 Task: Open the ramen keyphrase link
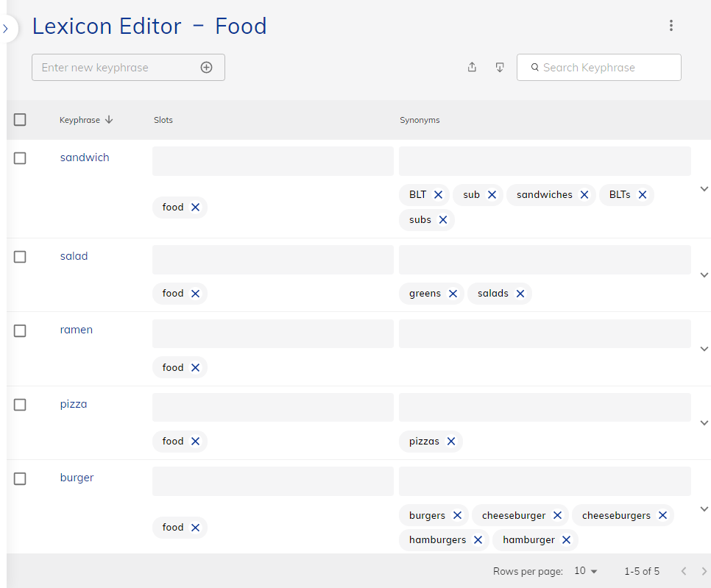[77, 330]
